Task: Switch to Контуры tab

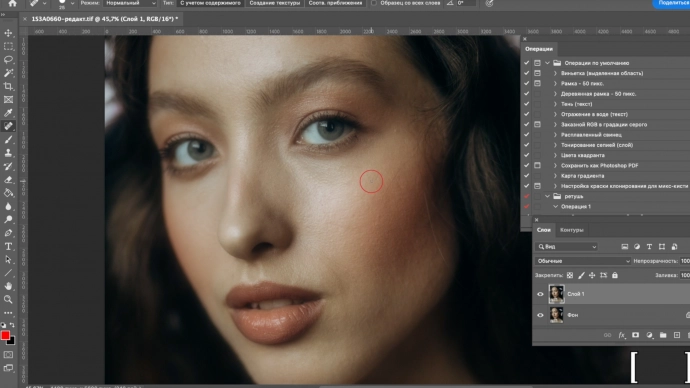Action: tap(572, 230)
